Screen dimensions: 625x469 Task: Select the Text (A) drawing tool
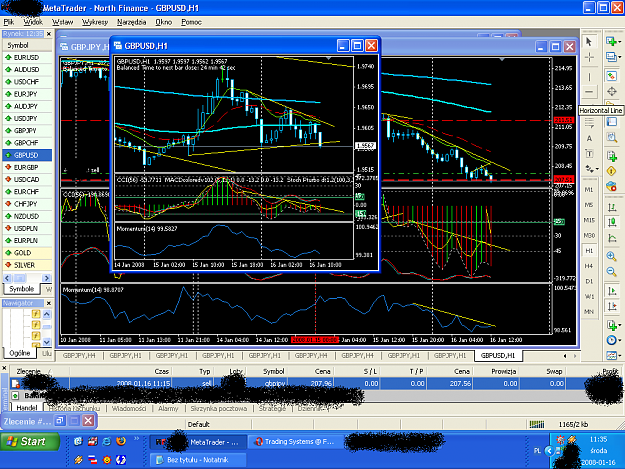point(589,138)
